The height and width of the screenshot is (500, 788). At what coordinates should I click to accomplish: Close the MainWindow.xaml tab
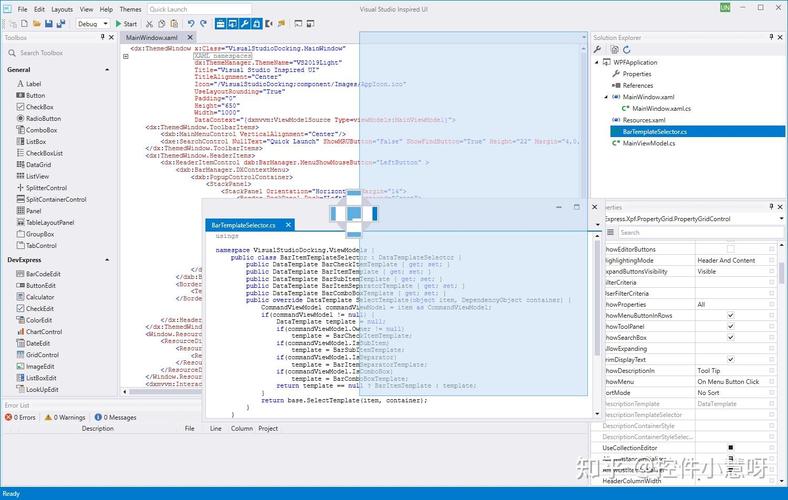coord(190,37)
